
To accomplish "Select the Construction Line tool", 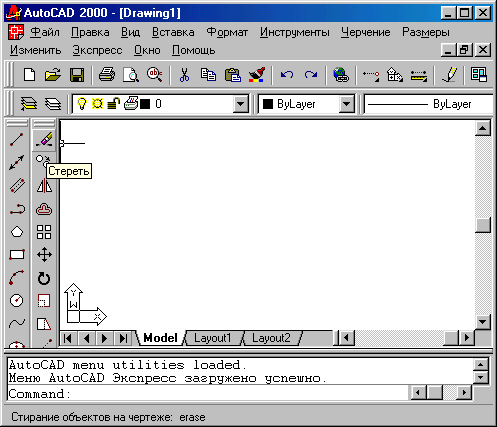I will pyautogui.click(x=17, y=162).
